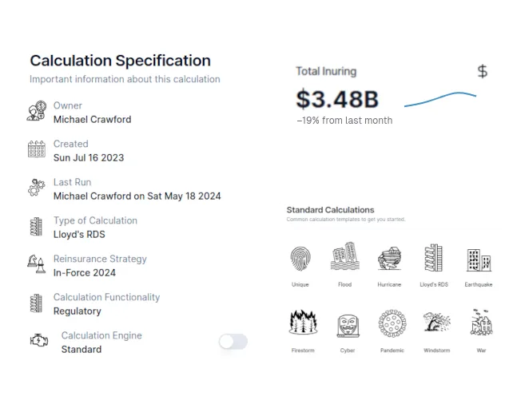Open the Hurricane calculation template
The image size is (525, 420).
(x=389, y=259)
